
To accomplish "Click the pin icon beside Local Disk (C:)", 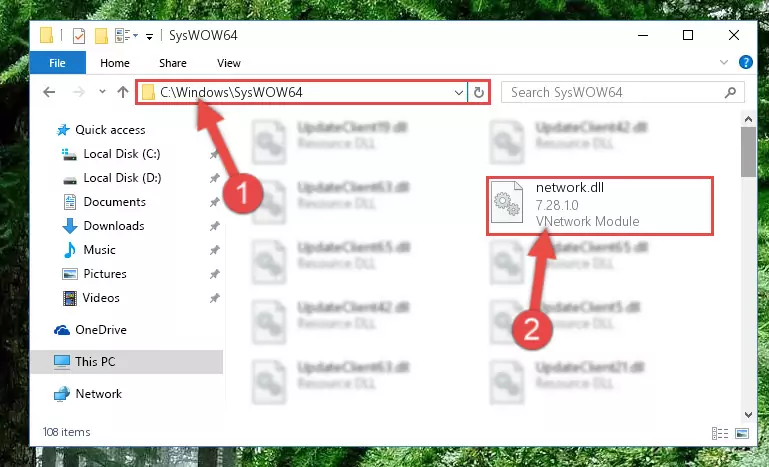I will [214, 155].
